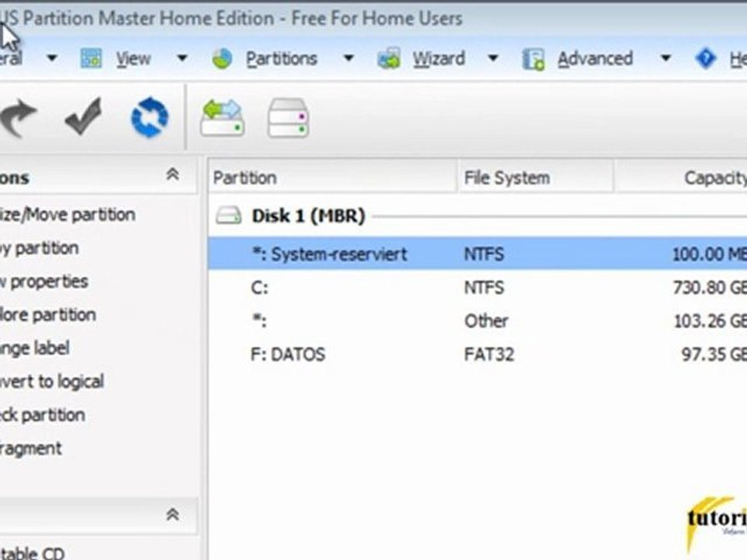
Task: Expand dropdown arrow next to Wizard
Action: tap(493, 58)
